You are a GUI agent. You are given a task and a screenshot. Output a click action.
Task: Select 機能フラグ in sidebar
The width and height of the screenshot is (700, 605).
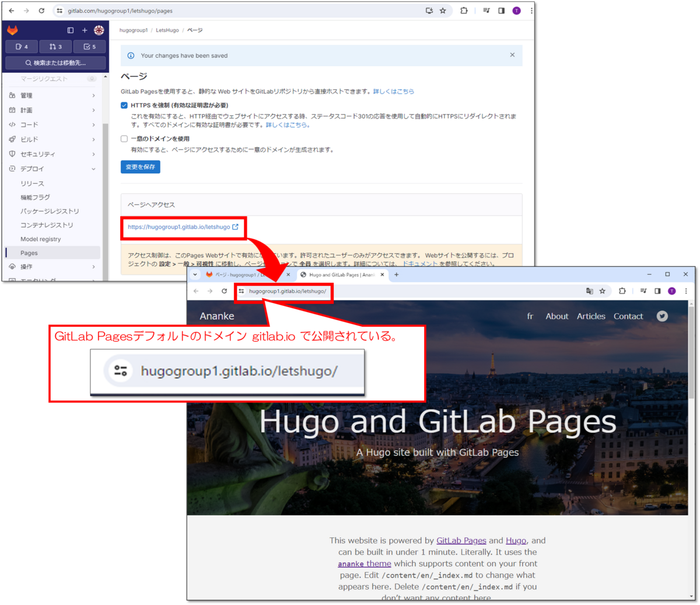click(x=52, y=197)
